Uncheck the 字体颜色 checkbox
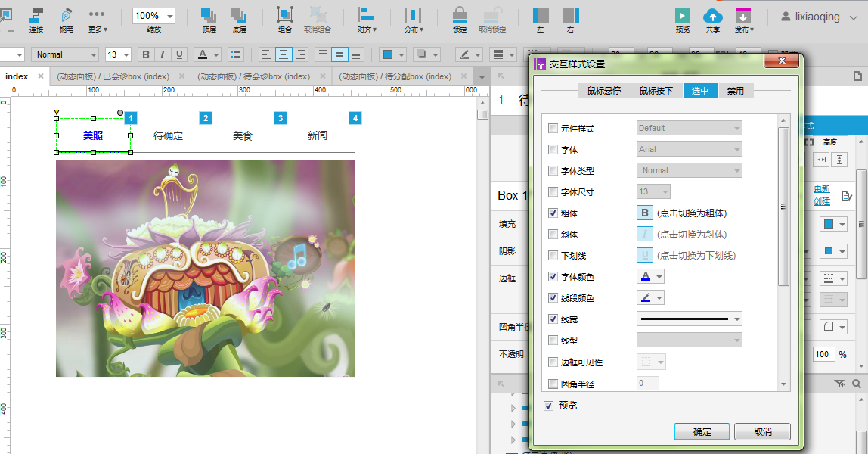868x454 pixels. [553, 276]
